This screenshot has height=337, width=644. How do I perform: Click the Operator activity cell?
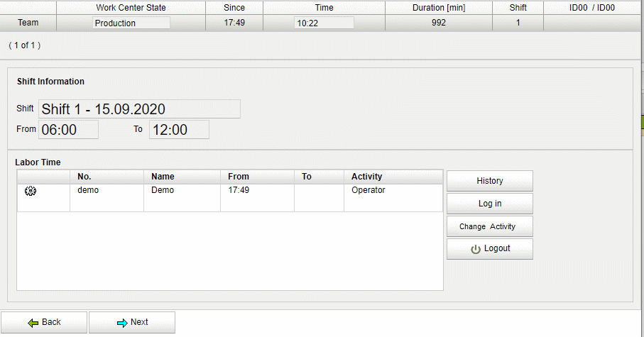coord(393,198)
